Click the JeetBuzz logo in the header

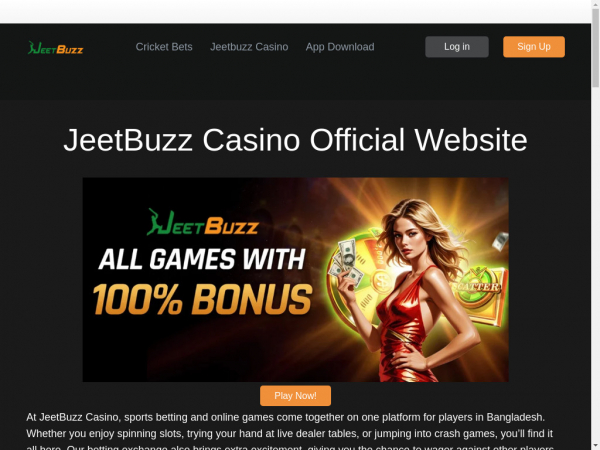55,48
